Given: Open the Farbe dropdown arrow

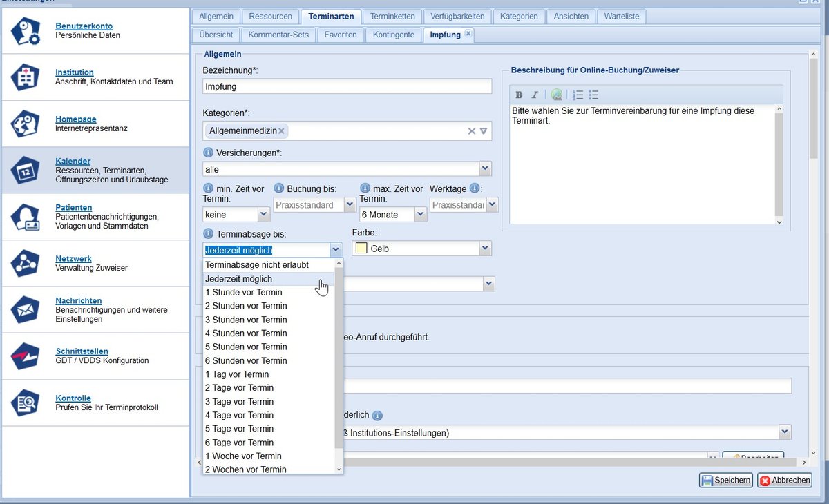Looking at the screenshot, I should click(x=485, y=249).
